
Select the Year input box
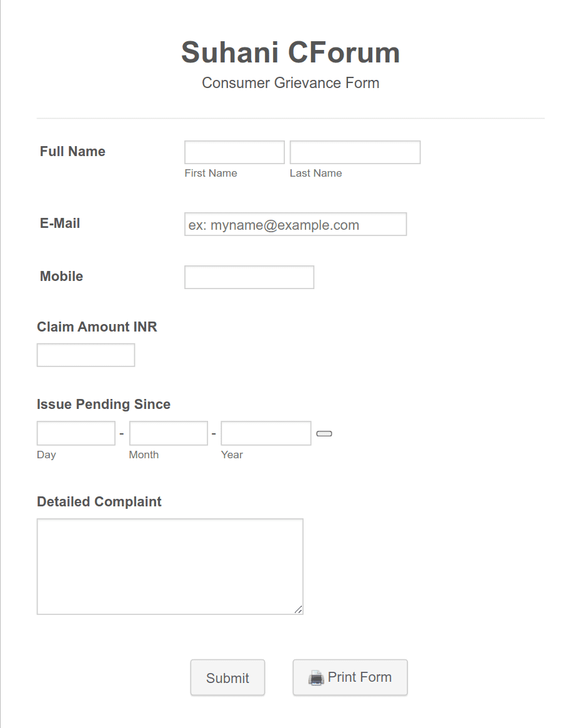[266, 433]
